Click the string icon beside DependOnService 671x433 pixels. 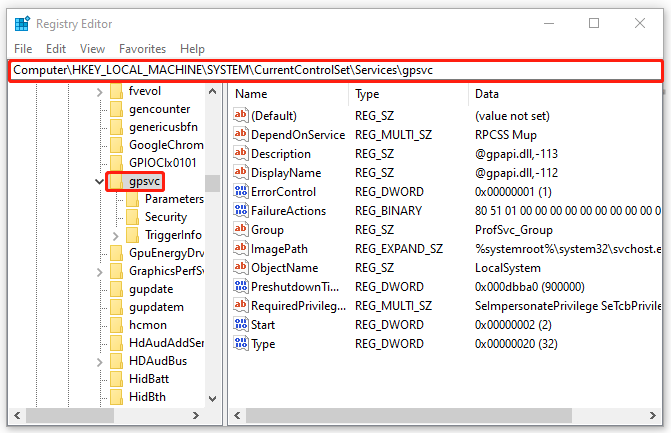pos(241,134)
